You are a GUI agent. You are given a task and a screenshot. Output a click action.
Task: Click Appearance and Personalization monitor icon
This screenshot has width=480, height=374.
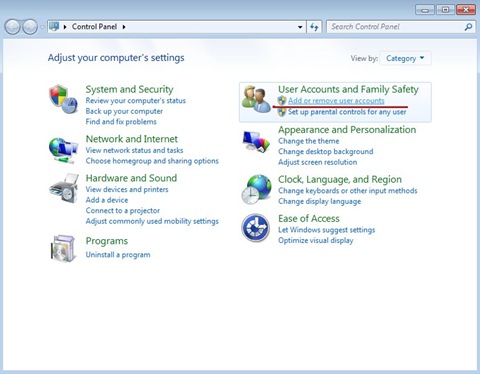[256, 142]
